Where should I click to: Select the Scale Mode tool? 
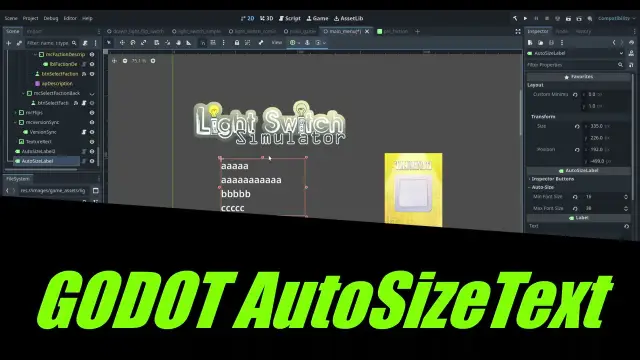coord(144,42)
